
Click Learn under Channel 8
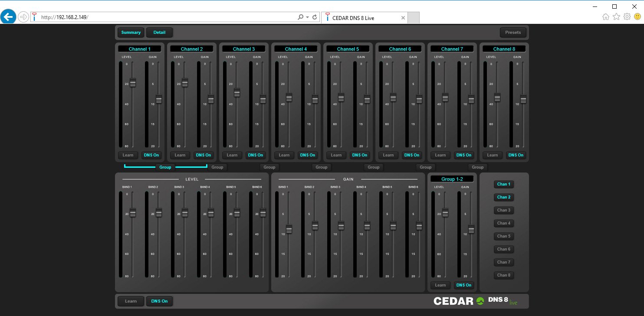click(493, 155)
